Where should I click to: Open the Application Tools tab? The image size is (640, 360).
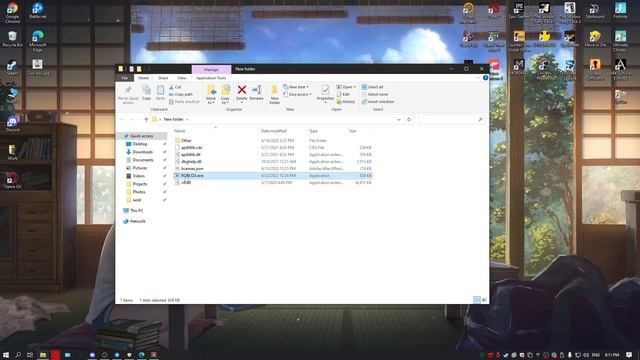[x=211, y=78]
